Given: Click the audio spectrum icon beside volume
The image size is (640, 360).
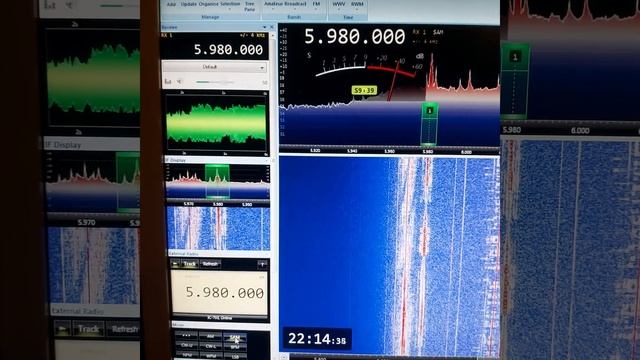Looking at the screenshot, I should pyautogui.click(x=168, y=82).
